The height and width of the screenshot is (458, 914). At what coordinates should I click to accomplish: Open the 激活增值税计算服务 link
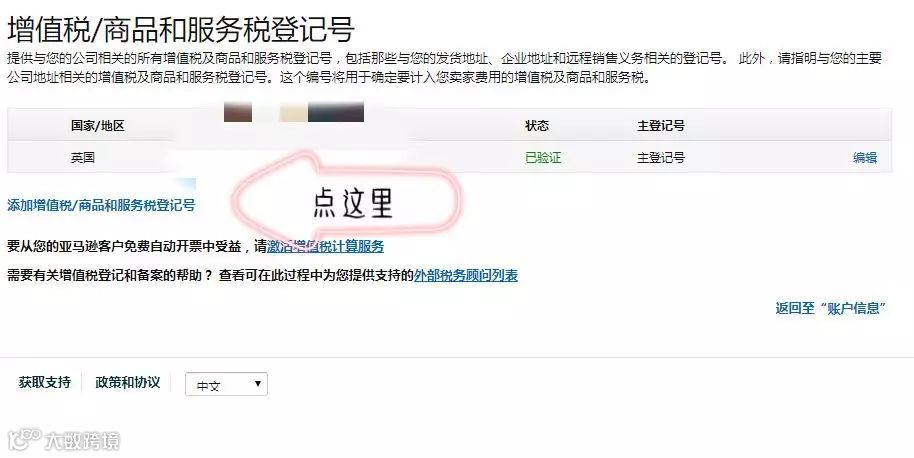(325, 246)
